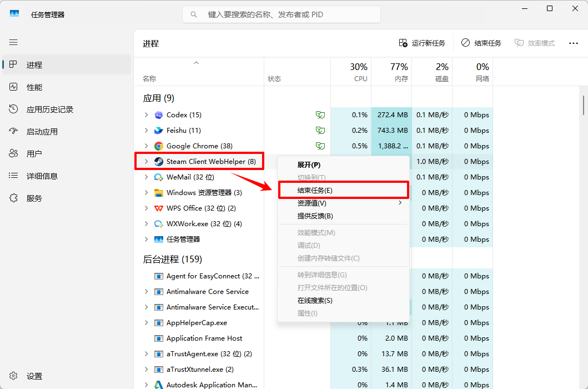This screenshot has width=588, height=389.
Task: Click the Task Manager app logo icon
Action: 14,13
